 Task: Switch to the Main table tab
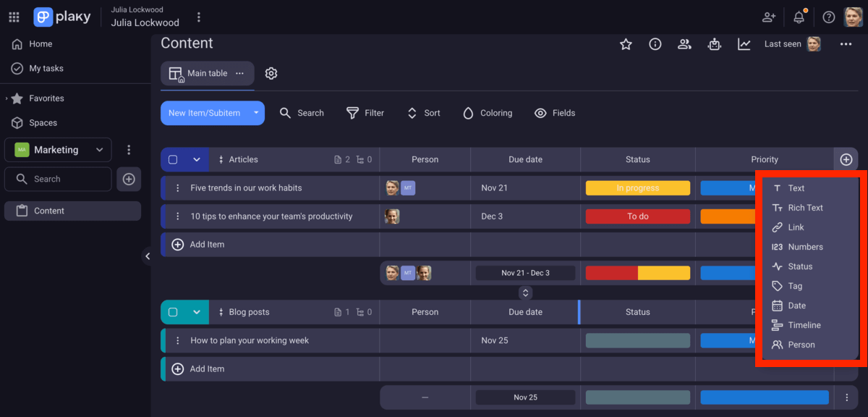coord(207,73)
